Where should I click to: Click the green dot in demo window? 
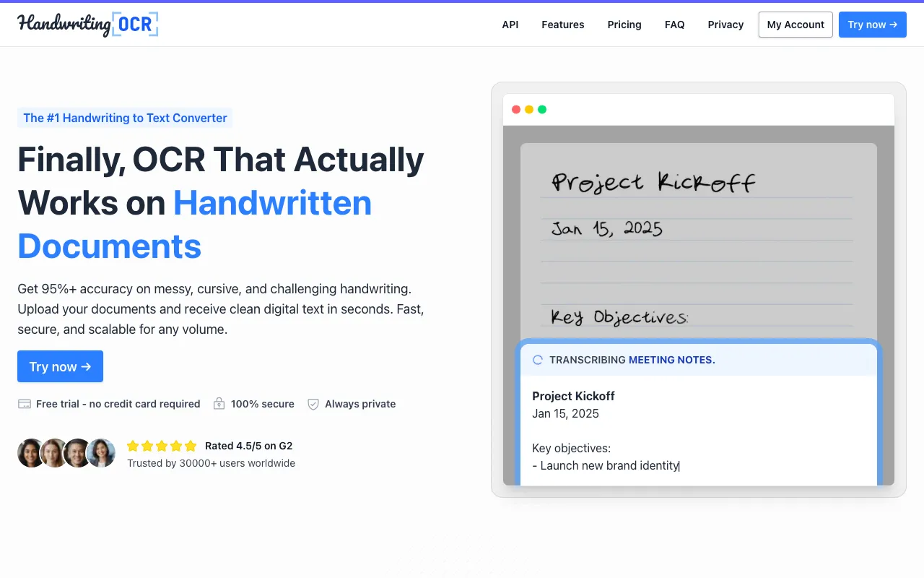pyautogui.click(x=542, y=110)
